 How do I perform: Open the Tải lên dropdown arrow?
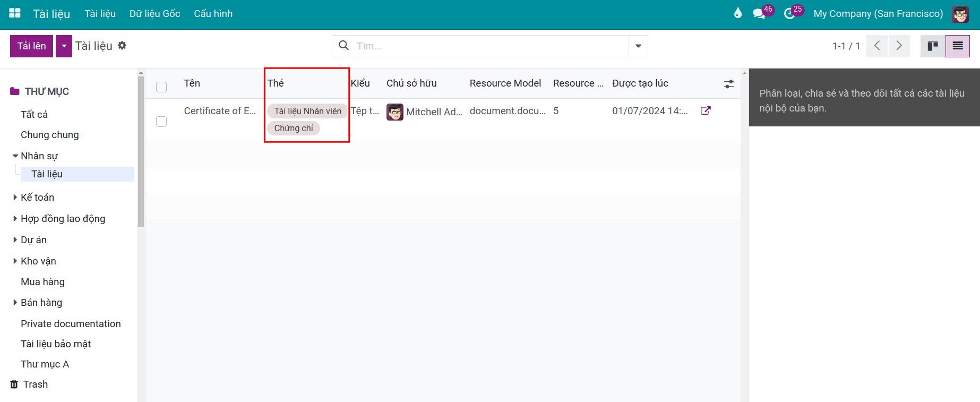[x=64, y=46]
